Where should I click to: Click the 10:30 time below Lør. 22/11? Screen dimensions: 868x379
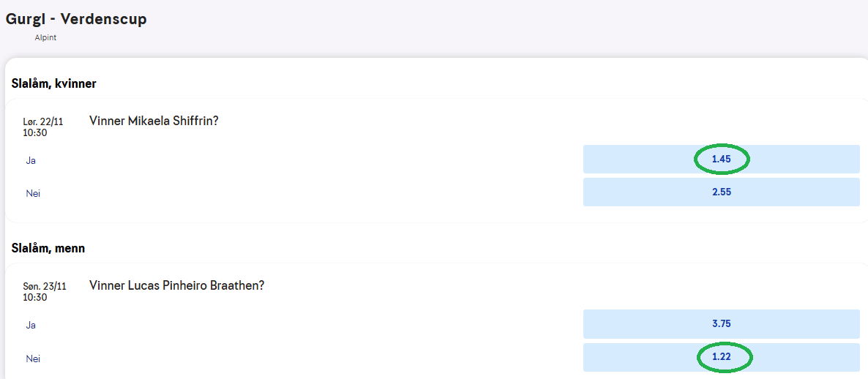[x=35, y=132]
